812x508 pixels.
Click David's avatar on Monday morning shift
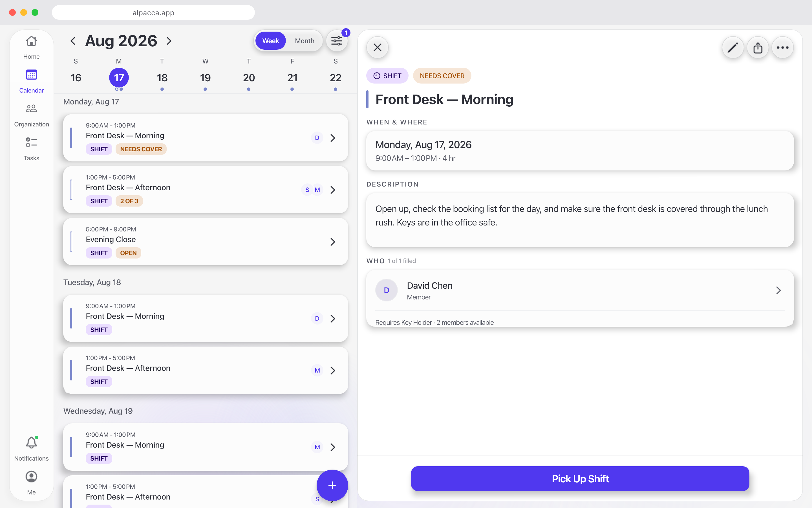click(317, 138)
